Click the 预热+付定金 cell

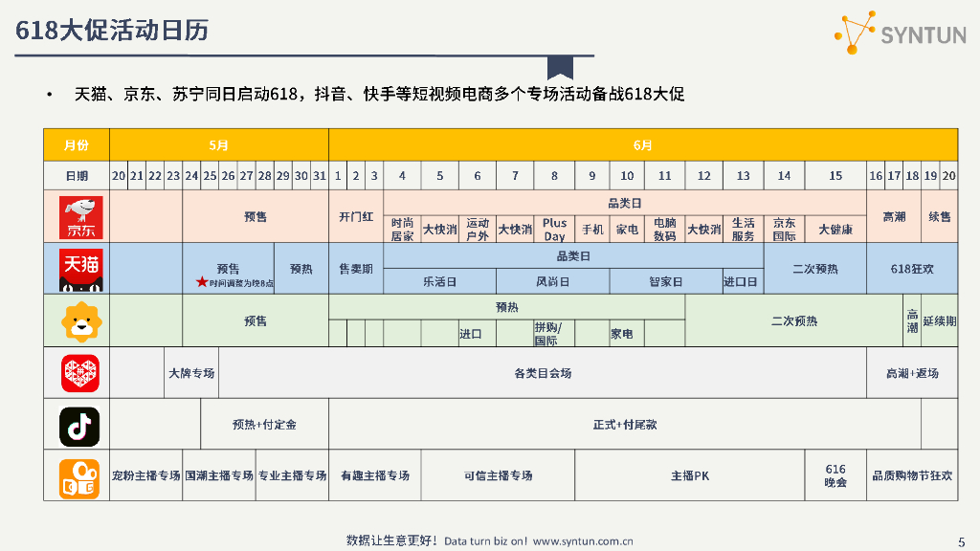pyautogui.click(x=264, y=424)
